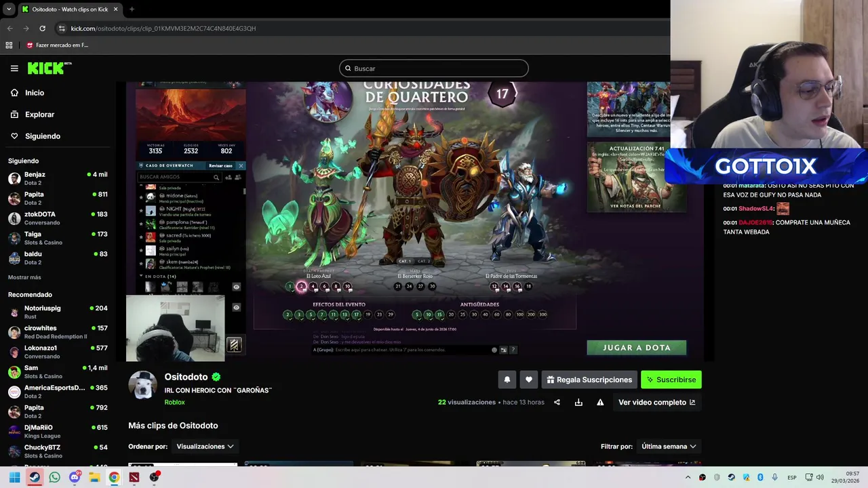Open Ordenar por Visualizaciones dropdown
This screenshot has height=488, width=868.
click(205, 447)
